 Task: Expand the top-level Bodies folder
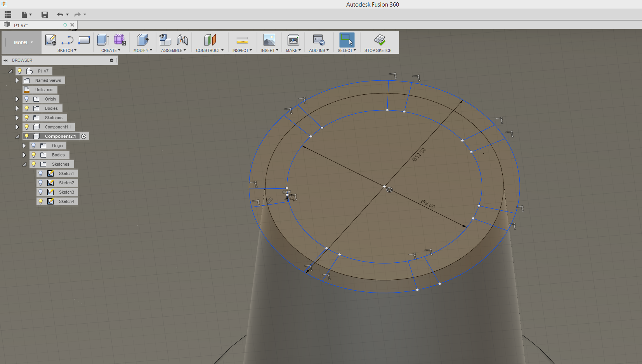17,108
